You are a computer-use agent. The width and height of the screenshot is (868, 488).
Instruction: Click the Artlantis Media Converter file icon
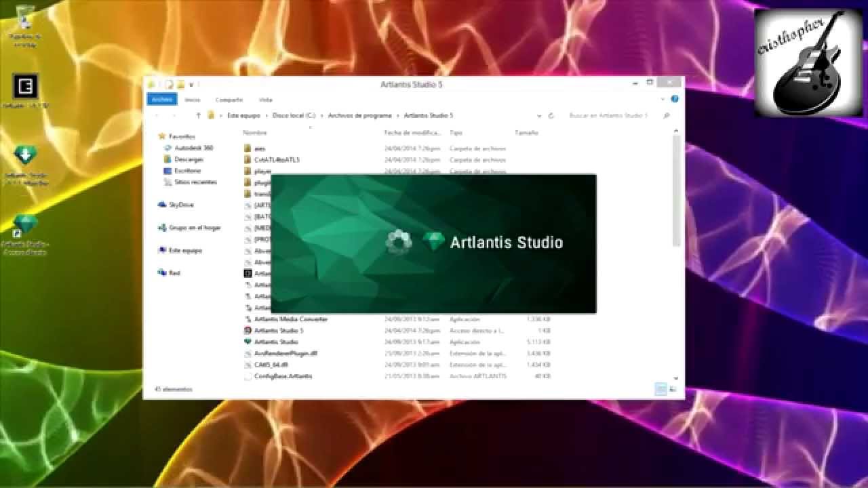248,319
